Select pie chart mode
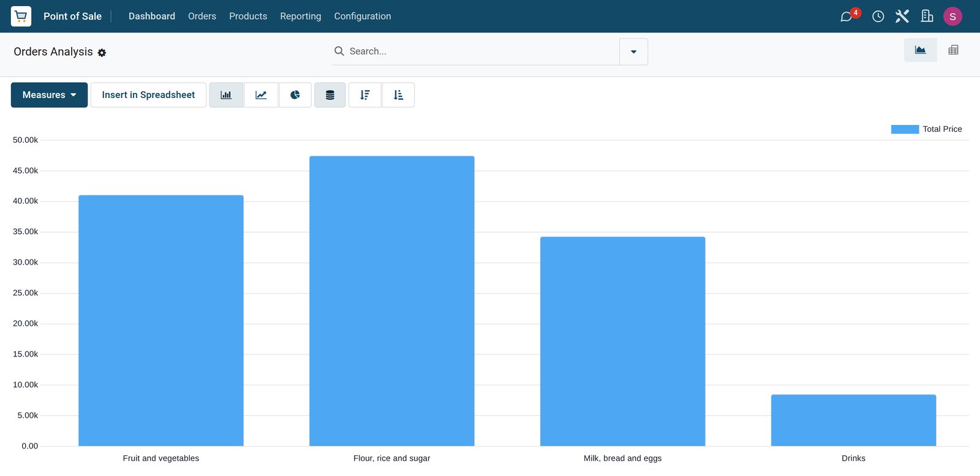The height and width of the screenshot is (476, 980). point(295,95)
